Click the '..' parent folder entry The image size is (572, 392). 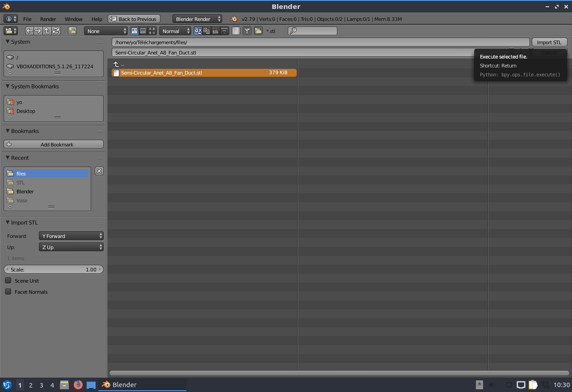pyautogui.click(x=118, y=64)
